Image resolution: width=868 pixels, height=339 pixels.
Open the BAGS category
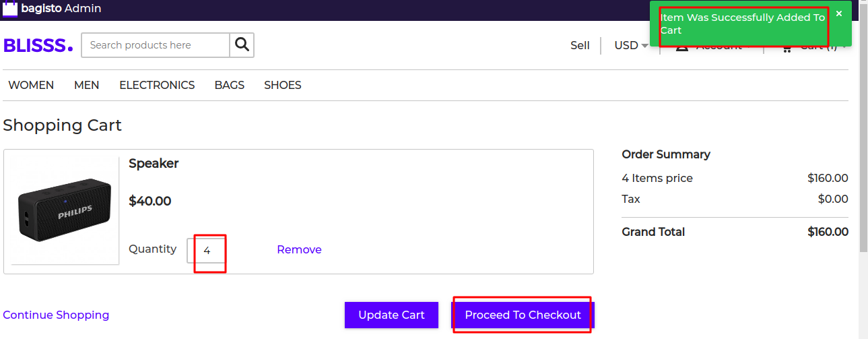point(230,85)
